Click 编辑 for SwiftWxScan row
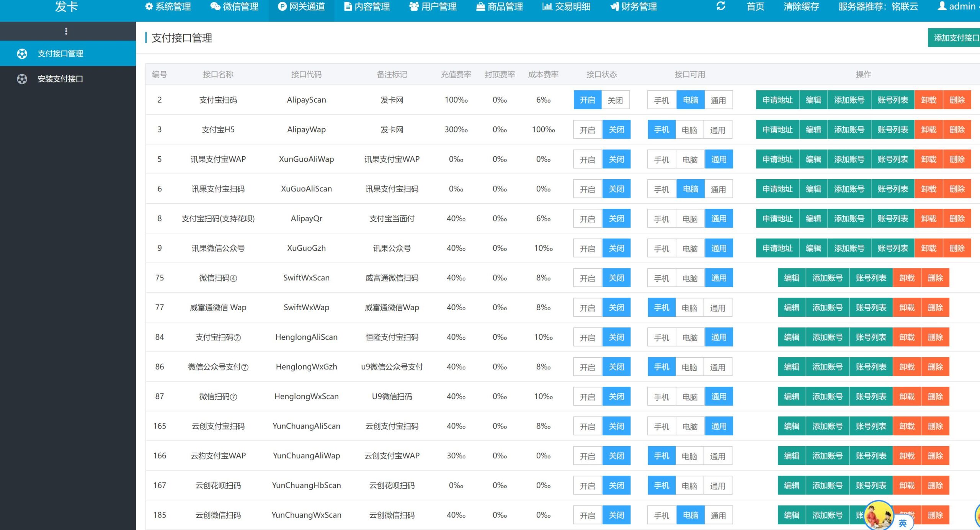The image size is (980, 530). (792, 278)
